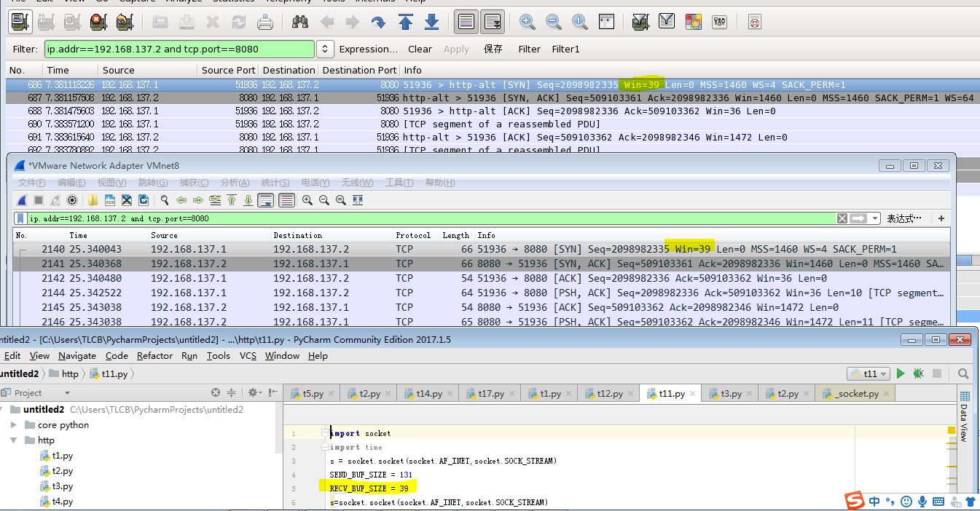
Task: Click the Expression… button
Action: 368,49
